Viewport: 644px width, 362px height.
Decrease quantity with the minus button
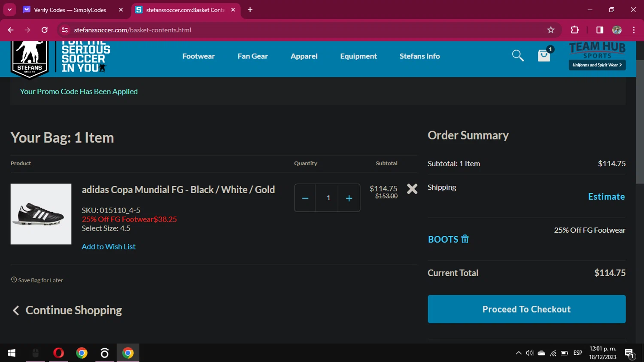(x=305, y=198)
